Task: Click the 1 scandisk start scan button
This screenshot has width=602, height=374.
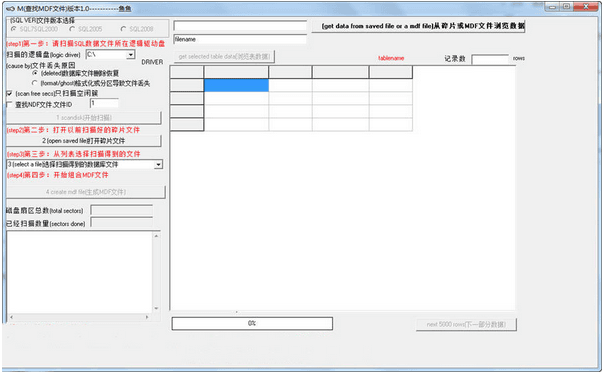Action: [x=84, y=118]
